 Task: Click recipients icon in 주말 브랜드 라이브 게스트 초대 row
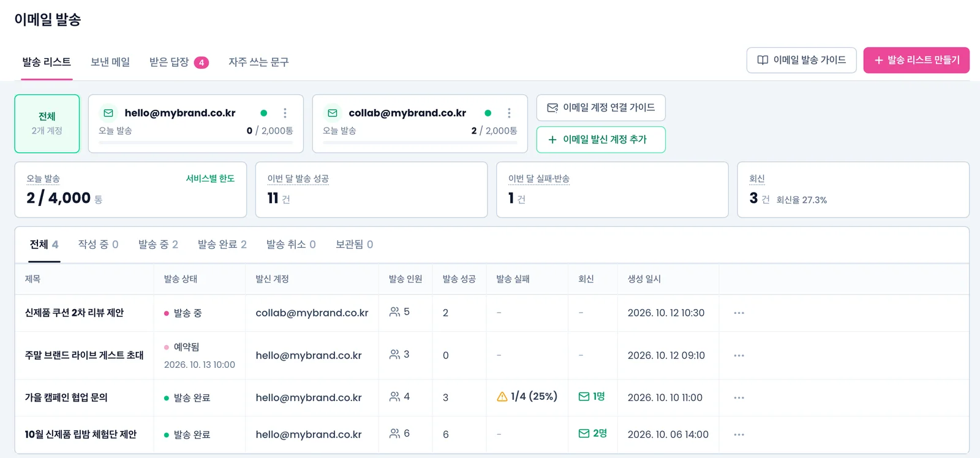click(x=395, y=354)
